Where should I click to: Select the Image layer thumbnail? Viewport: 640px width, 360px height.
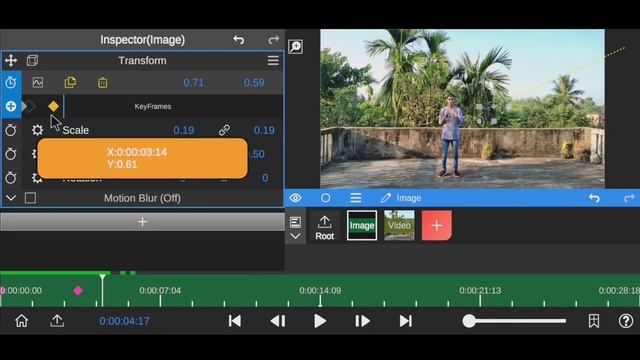point(362,225)
